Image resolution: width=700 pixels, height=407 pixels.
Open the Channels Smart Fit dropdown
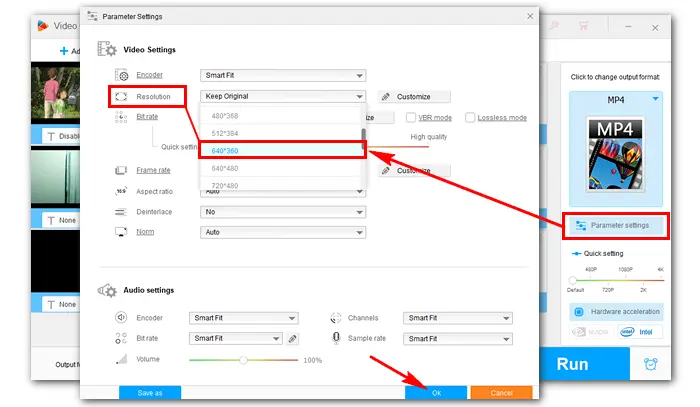point(458,318)
